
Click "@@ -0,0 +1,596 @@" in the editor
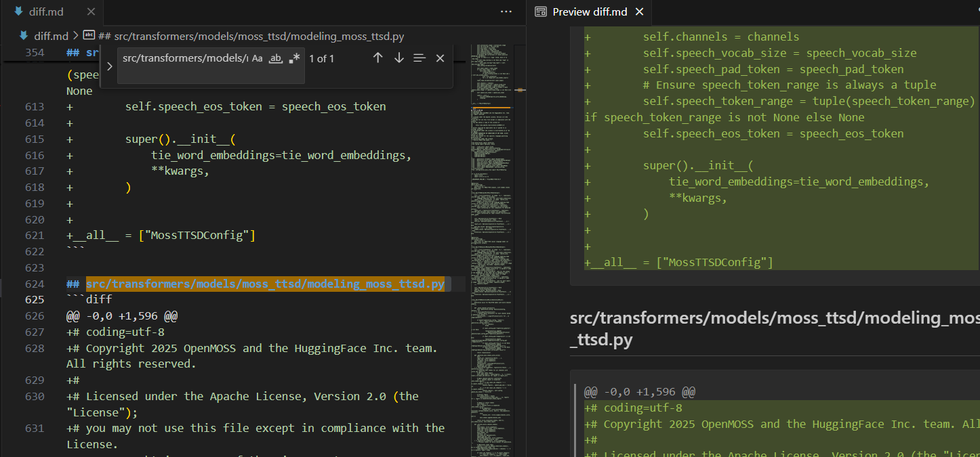pos(122,315)
